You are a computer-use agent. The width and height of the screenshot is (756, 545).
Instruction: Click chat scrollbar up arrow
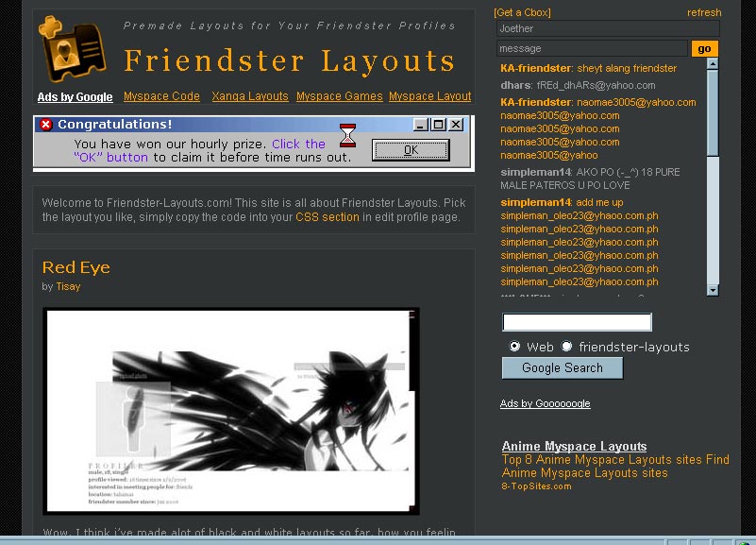(713, 63)
